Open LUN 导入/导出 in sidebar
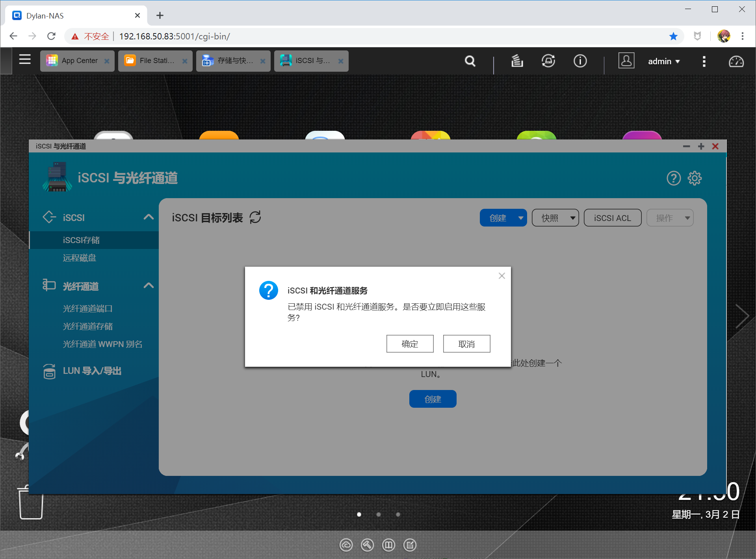This screenshot has height=559, width=756. tap(92, 371)
